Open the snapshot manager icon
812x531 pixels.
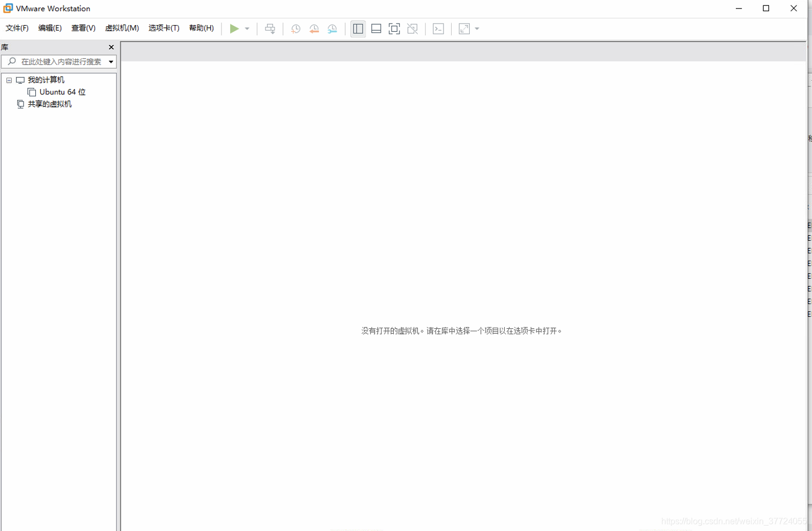[x=333, y=29]
